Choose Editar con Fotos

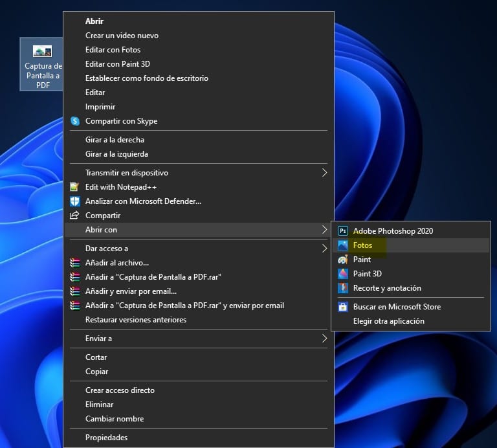click(199, 50)
